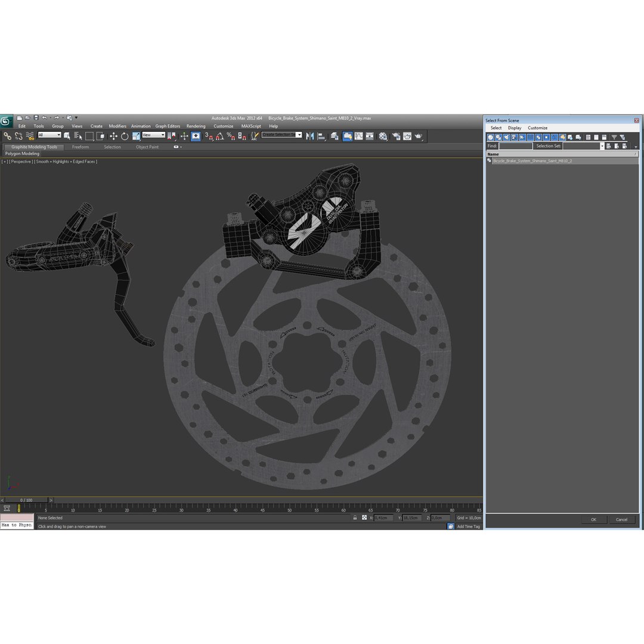Viewport: 644px width, 644px height.
Task: Activate the Select and Rotate tool
Action: click(x=125, y=136)
